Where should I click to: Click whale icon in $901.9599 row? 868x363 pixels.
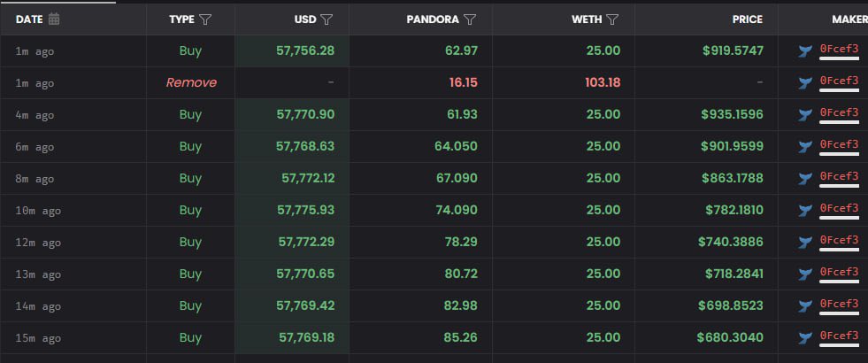(805, 147)
